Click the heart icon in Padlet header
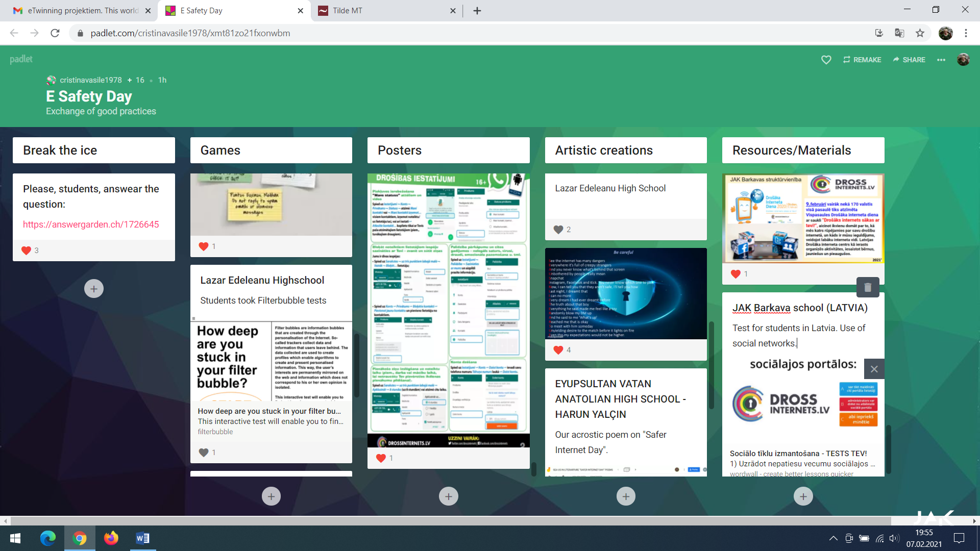 tap(826, 60)
